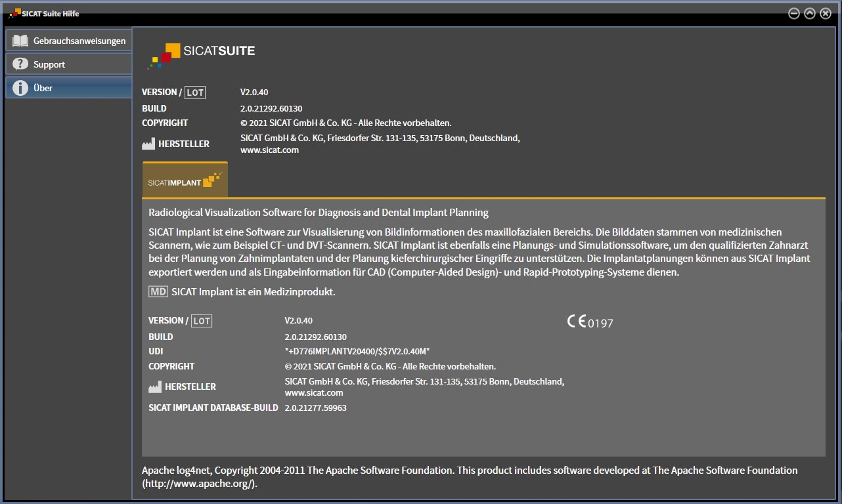Click the Radiological Visualization Software heading
This screenshot has width=842, height=504.
point(319,212)
